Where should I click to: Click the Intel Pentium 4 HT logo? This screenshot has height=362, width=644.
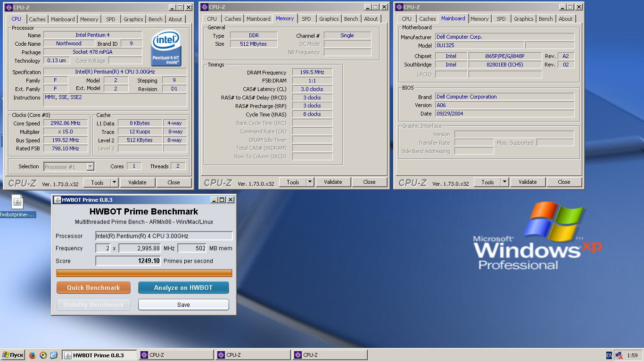coord(165,49)
